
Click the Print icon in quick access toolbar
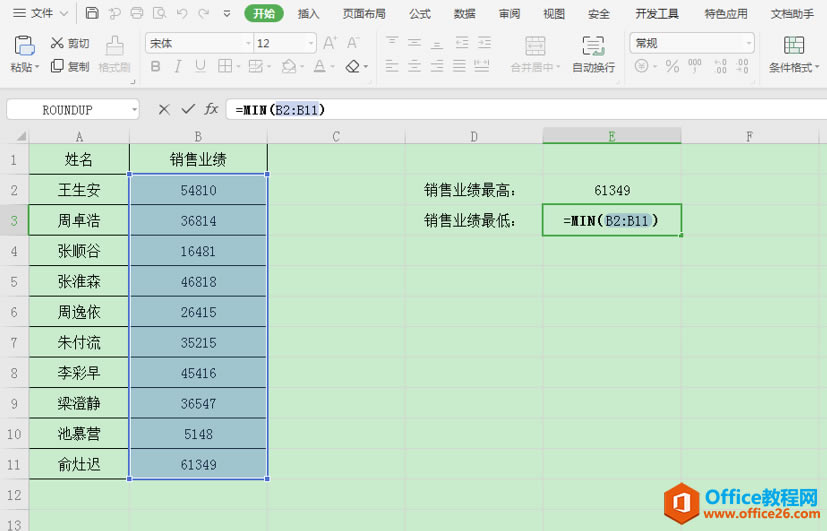click(x=137, y=13)
